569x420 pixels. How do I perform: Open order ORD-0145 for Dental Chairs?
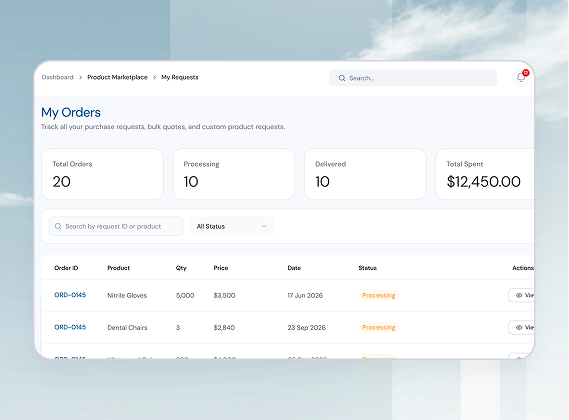click(70, 327)
